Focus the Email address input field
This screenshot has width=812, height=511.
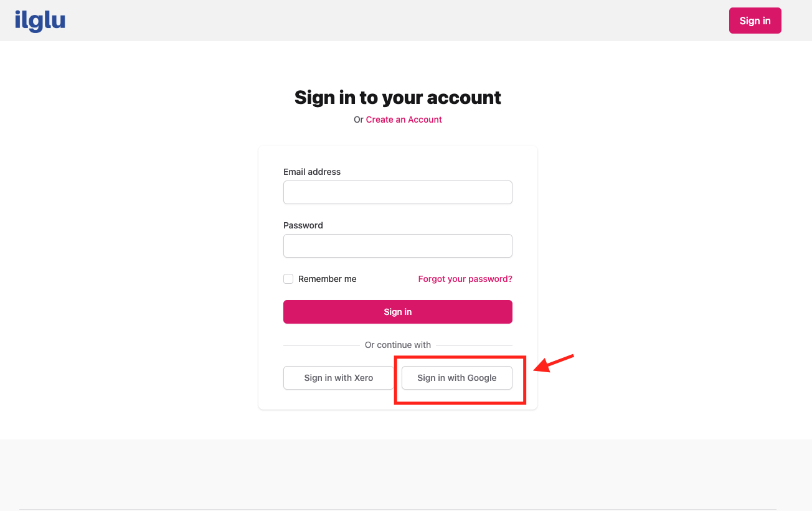(x=398, y=192)
